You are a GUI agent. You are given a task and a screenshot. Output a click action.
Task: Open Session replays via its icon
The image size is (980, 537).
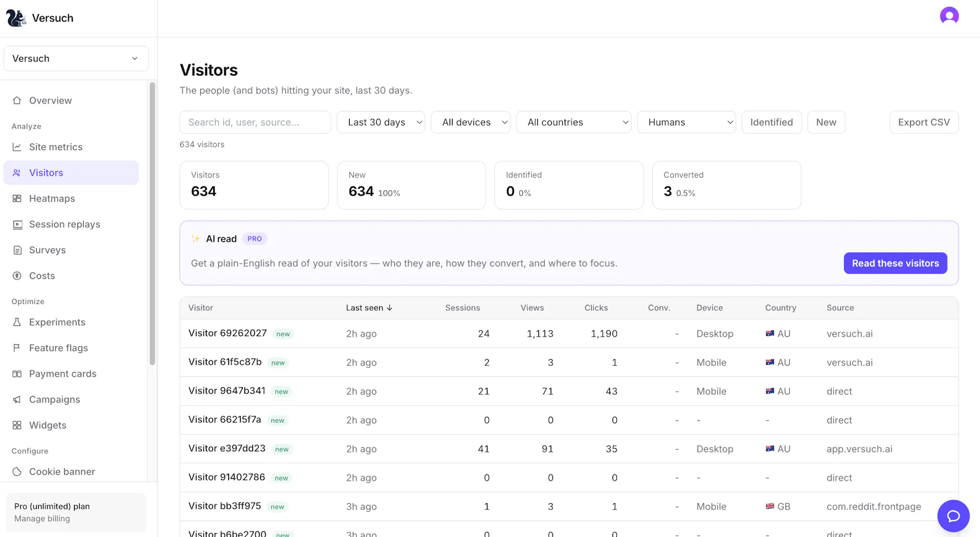pyautogui.click(x=17, y=224)
